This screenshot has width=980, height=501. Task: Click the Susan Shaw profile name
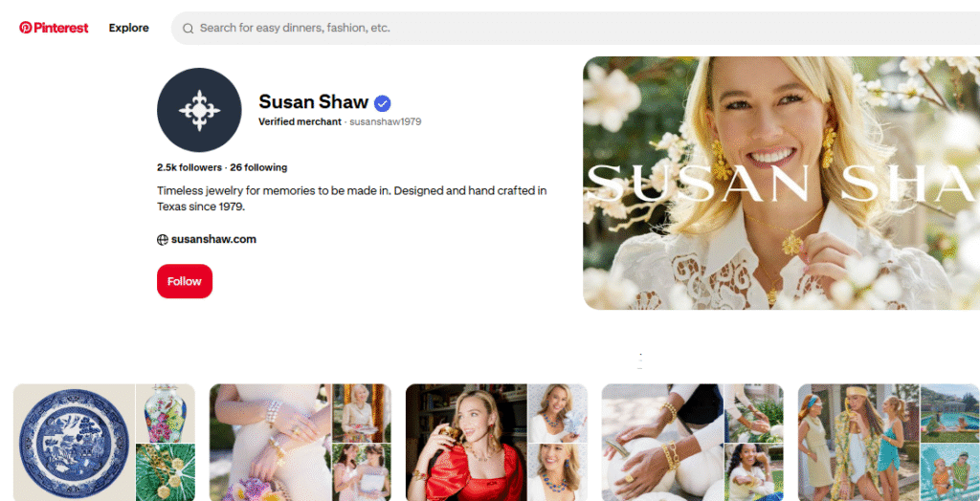pyautogui.click(x=314, y=101)
